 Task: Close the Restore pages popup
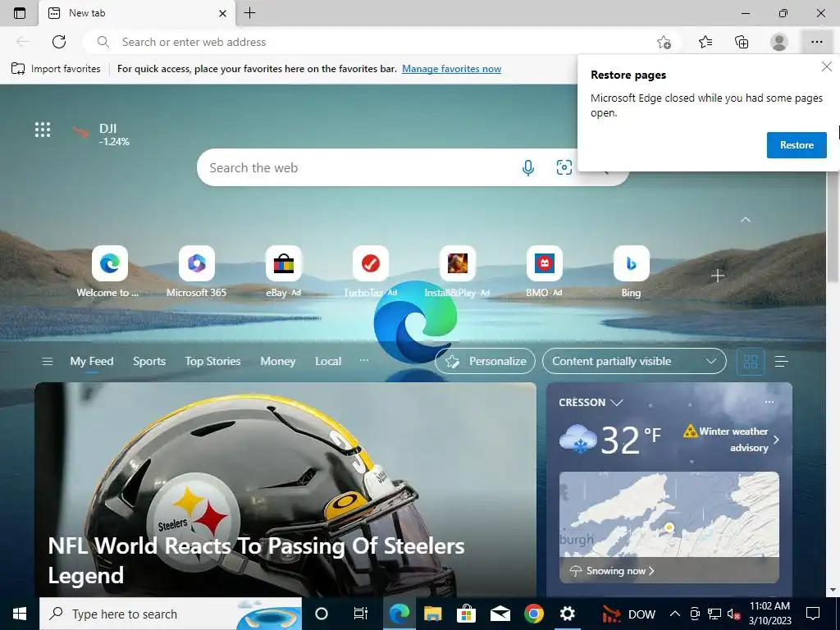click(x=827, y=66)
